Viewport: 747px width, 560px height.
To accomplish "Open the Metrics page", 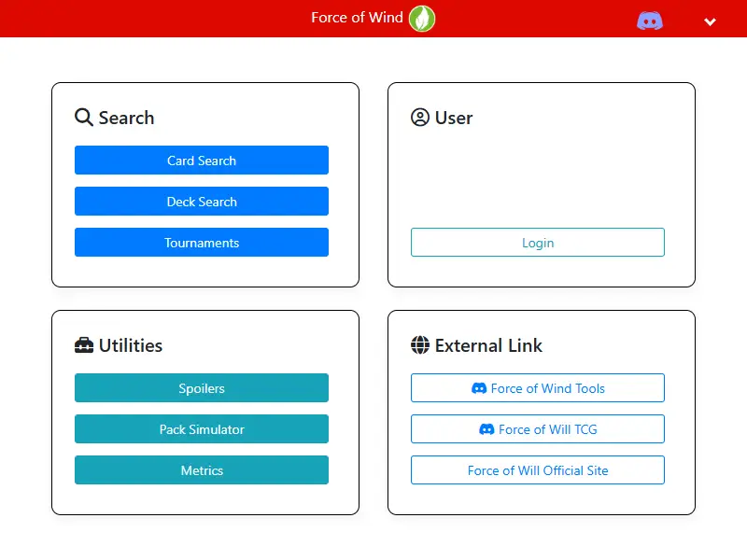I will point(202,469).
